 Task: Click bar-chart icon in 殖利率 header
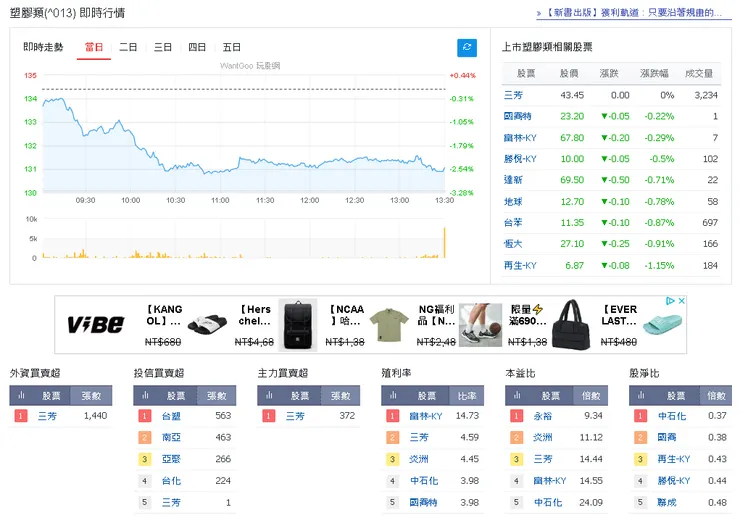click(393, 396)
